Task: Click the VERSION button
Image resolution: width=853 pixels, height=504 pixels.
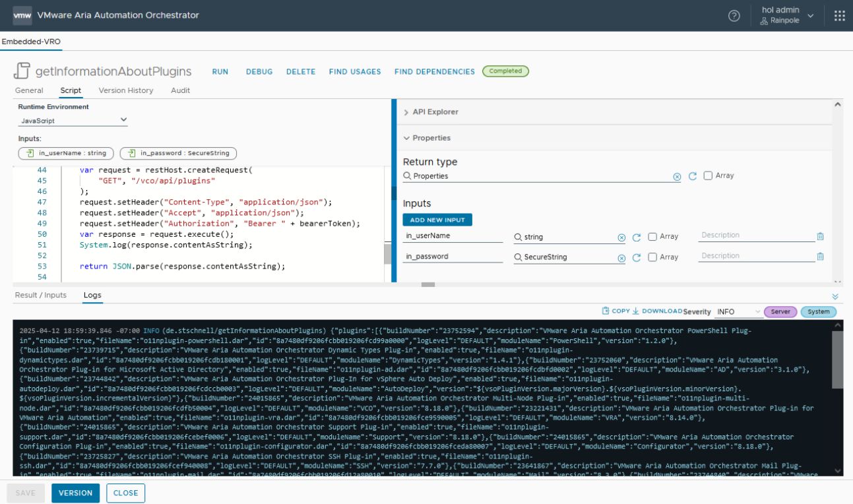Action: click(75, 493)
